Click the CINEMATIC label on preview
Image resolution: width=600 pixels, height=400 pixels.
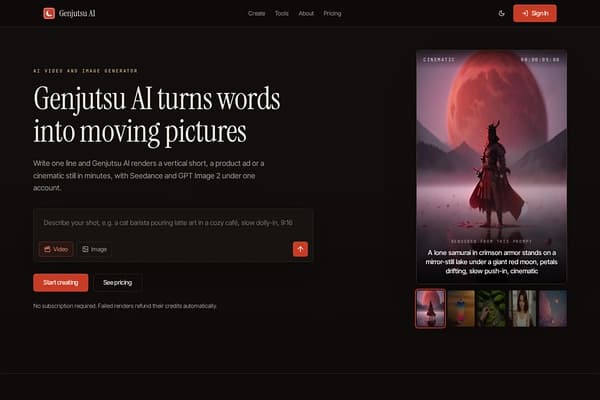pyautogui.click(x=439, y=60)
